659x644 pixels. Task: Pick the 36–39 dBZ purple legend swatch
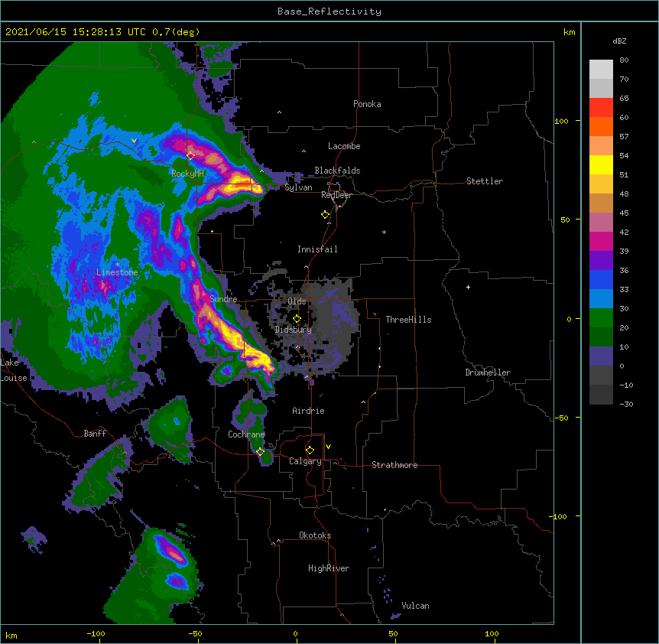pyautogui.click(x=601, y=261)
